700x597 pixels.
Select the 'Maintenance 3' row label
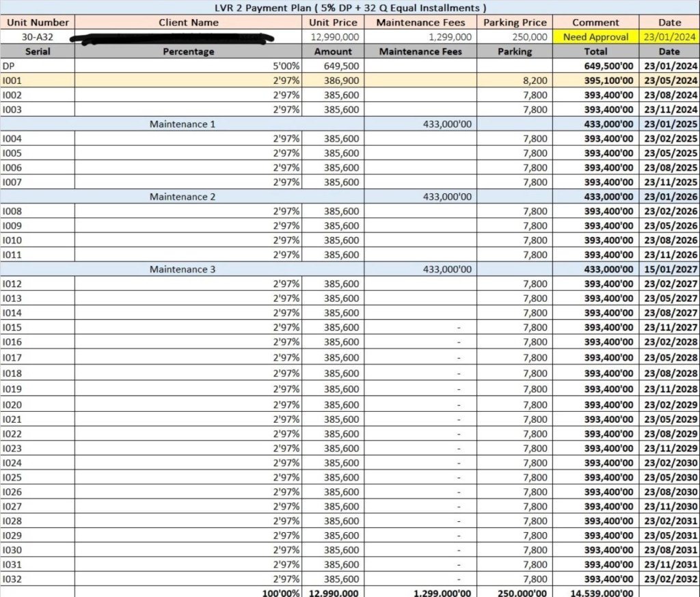(x=182, y=269)
